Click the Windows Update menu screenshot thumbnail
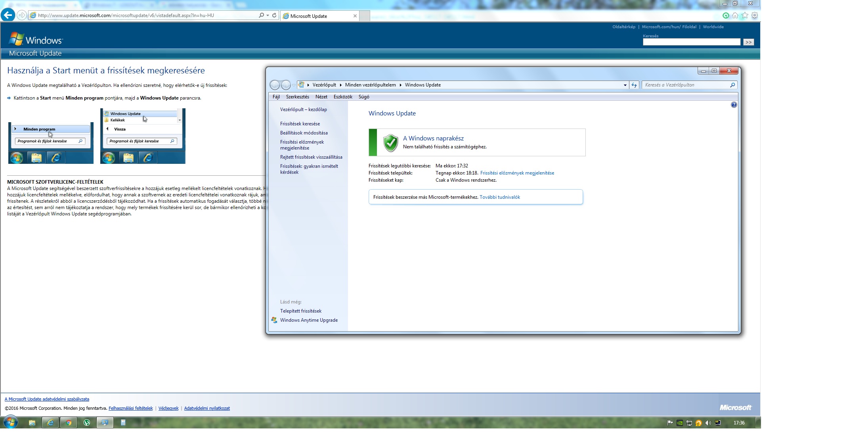This screenshot has width=868, height=432. (143, 136)
